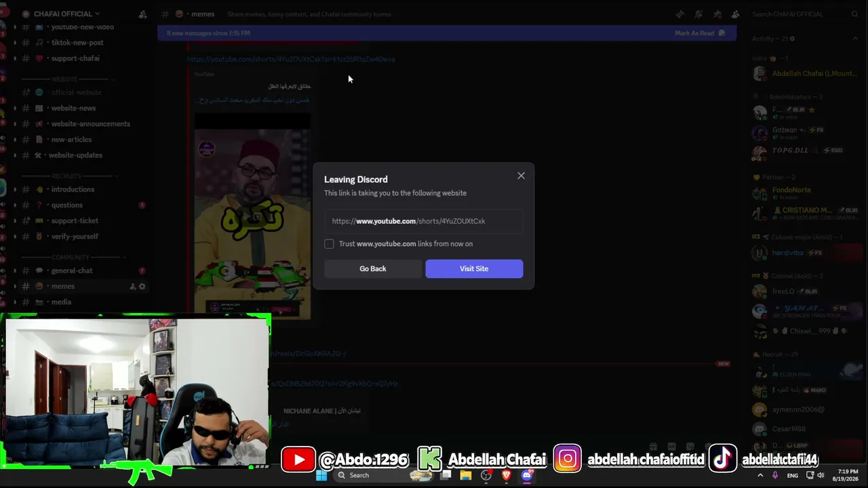The width and height of the screenshot is (868, 488).
Task: Click the invite people icon beside the server name
Action: (x=142, y=14)
